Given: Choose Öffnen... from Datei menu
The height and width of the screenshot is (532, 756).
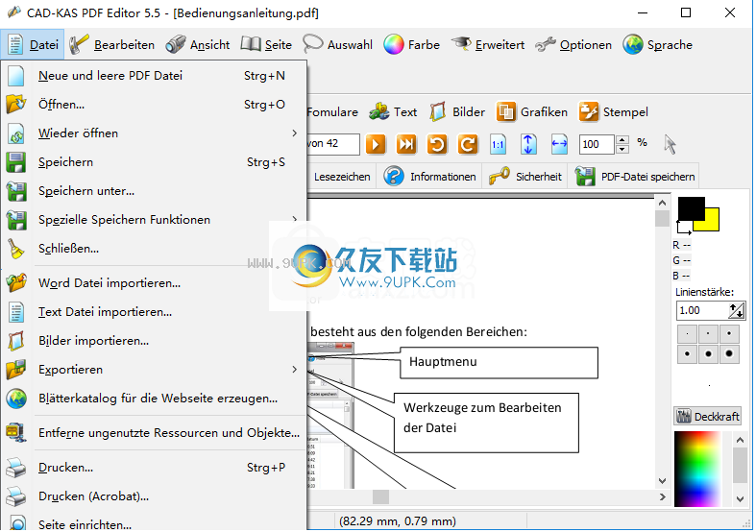Looking at the screenshot, I should point(154,105).
